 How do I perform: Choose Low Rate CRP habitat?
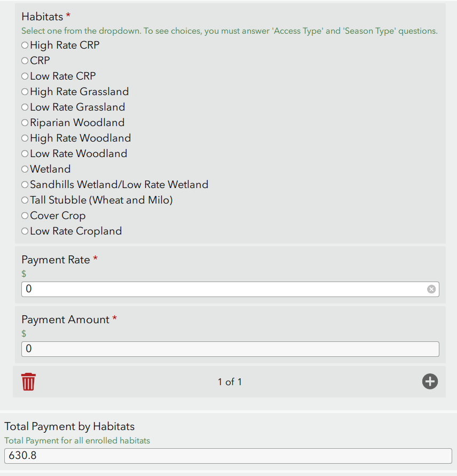(x=25, y=76)
